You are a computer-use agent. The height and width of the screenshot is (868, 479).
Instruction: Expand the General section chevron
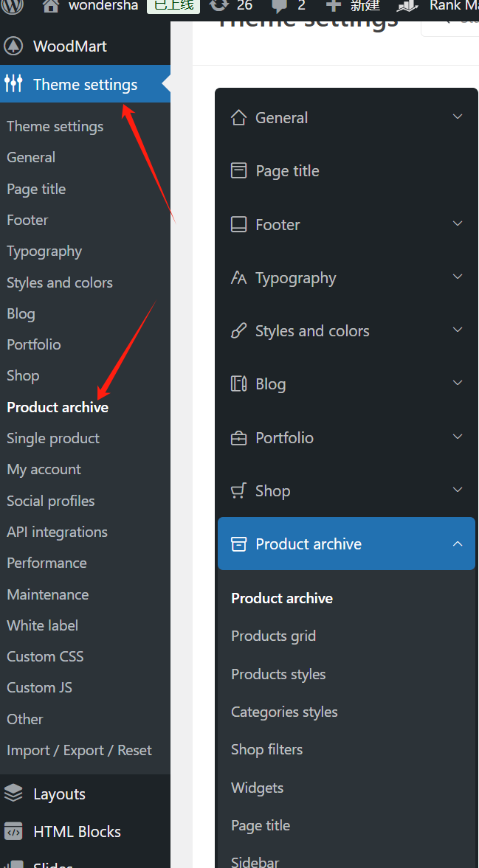458,117
